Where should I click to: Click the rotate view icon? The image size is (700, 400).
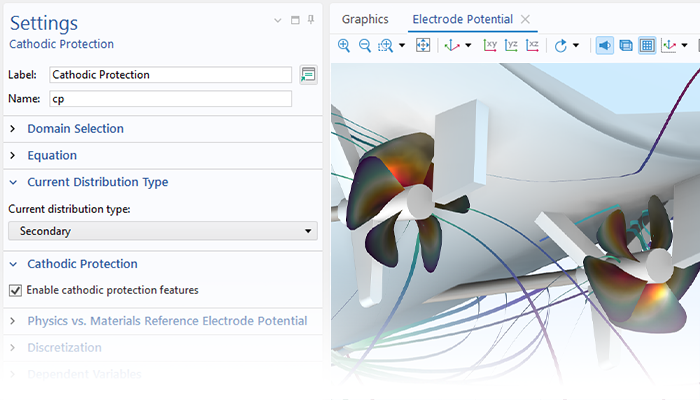pyautogui.click(x=561, y=45)
